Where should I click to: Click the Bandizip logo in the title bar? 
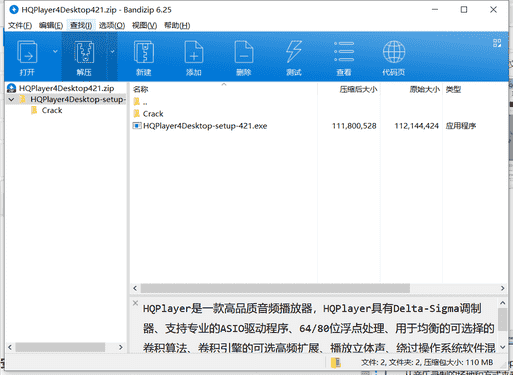pos(14,10)
